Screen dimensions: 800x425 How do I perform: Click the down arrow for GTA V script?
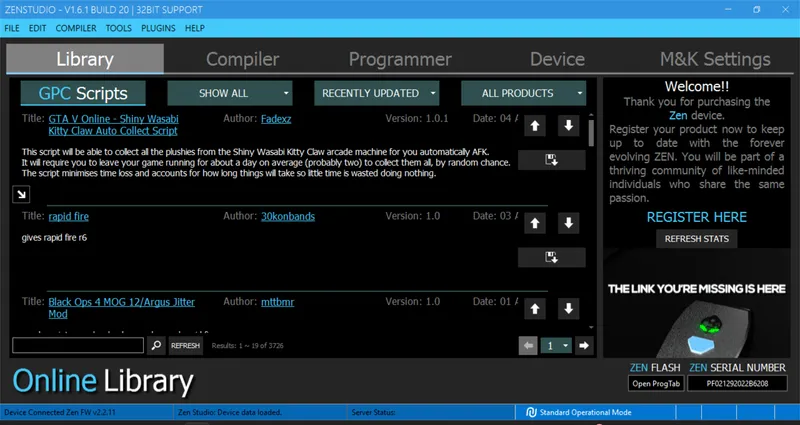pyautogui.click(x=568, y=126)
